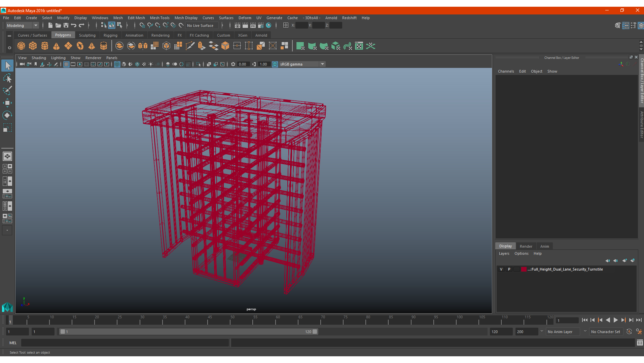
Task: Click frame 60 on the time slider
Action: point(276,321)
